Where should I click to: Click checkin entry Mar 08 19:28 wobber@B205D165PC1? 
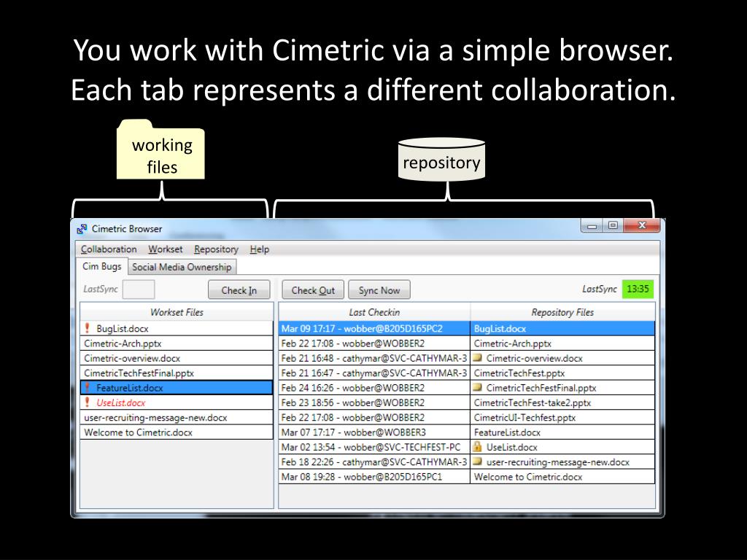tap(374, 477)
